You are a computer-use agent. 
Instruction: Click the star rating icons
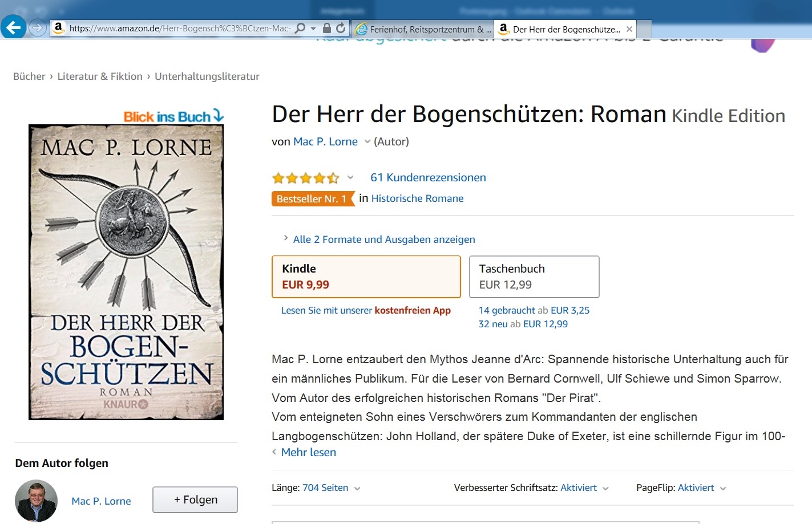[x=306, y=178]
